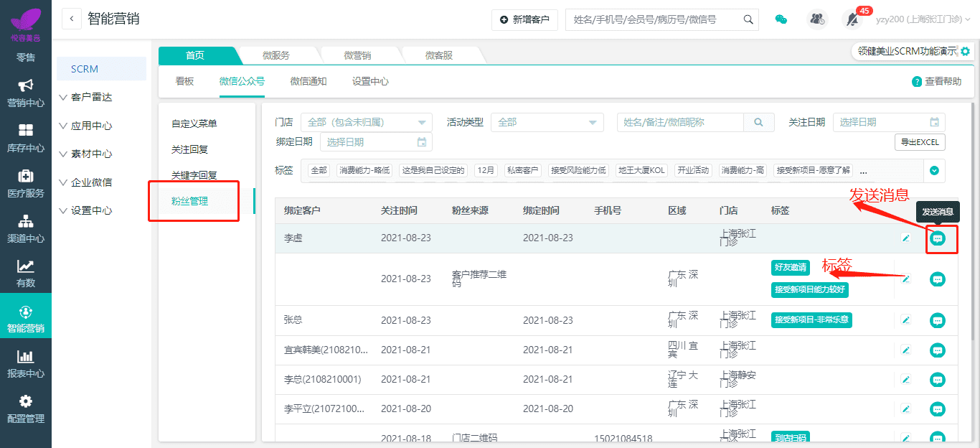Click the customer group icon in header
The width and height of the screenshot is (980, 448).
[817, 19]
